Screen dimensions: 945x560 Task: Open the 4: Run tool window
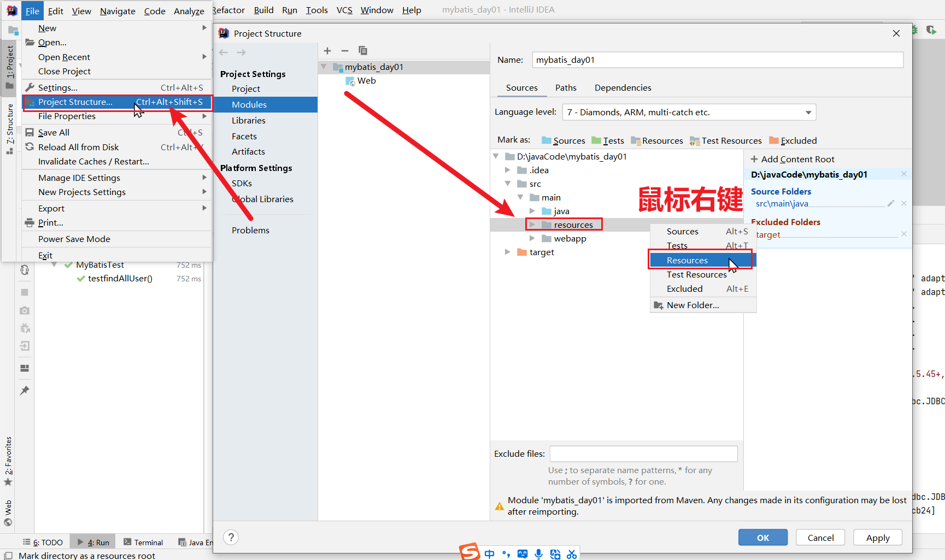pyautogui.click(x=93, y=542)
